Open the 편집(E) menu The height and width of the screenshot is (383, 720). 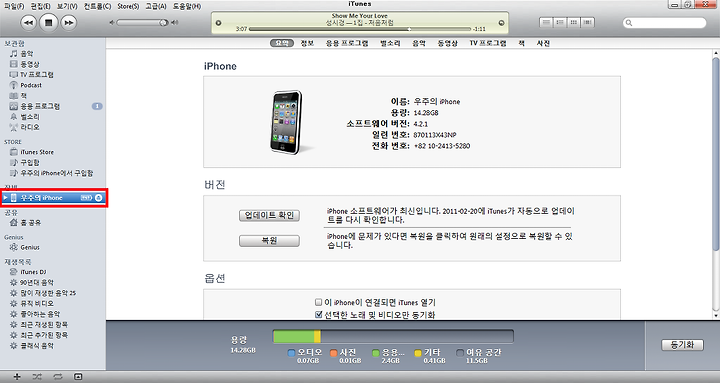(x=40, y=6)
